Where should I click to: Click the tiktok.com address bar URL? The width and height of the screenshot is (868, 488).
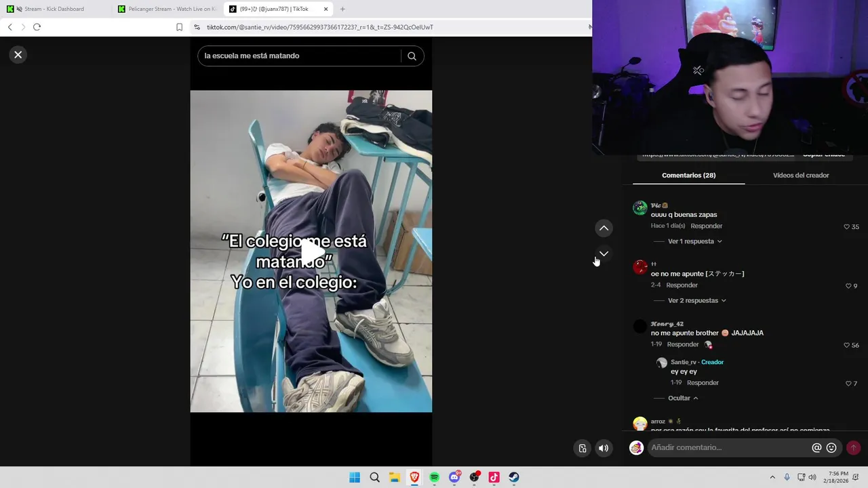pyautogui.click(x=320, y=27)
